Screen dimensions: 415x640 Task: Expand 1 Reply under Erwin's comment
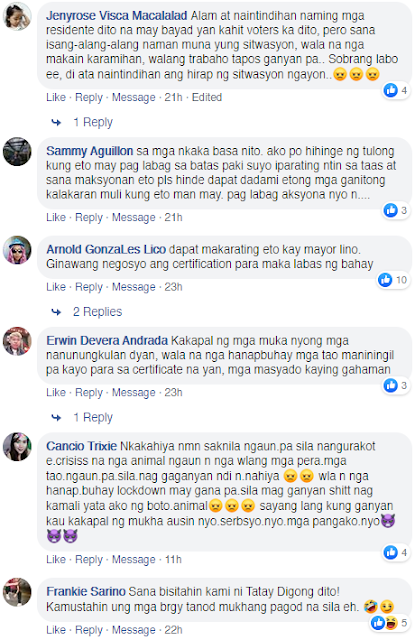pos(93,417)
